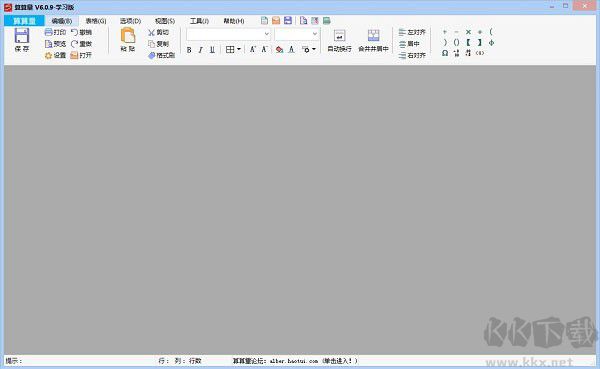Align left with 左对齐
Viewport: 600px width, 369px height.
pyautogui.click(x=412, y=33)
